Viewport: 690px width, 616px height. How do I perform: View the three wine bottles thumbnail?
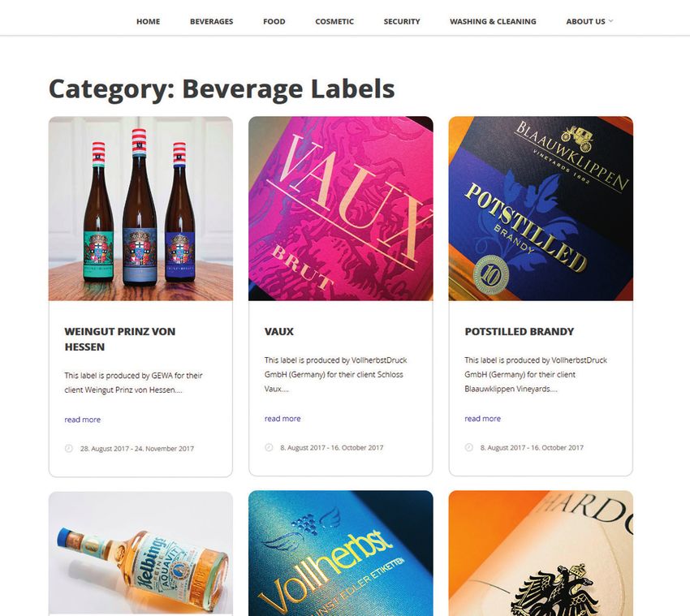(x=140, y=209)
